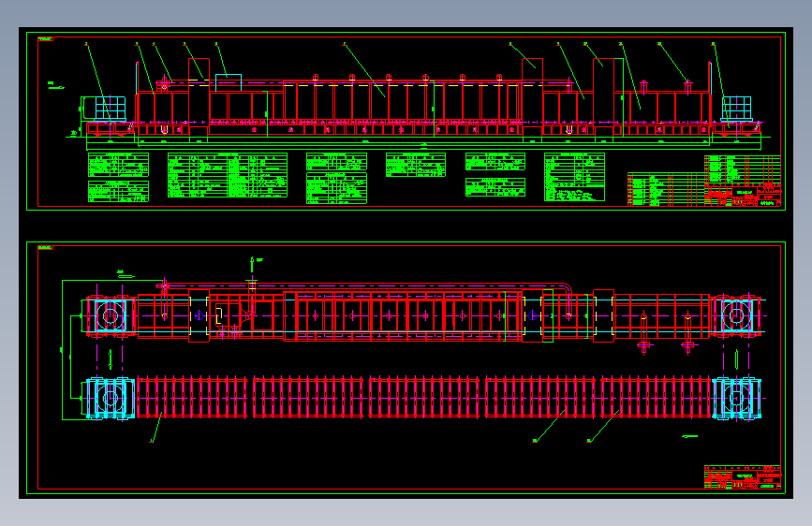Click the parts list table beside the upper title block

point(666,189)
